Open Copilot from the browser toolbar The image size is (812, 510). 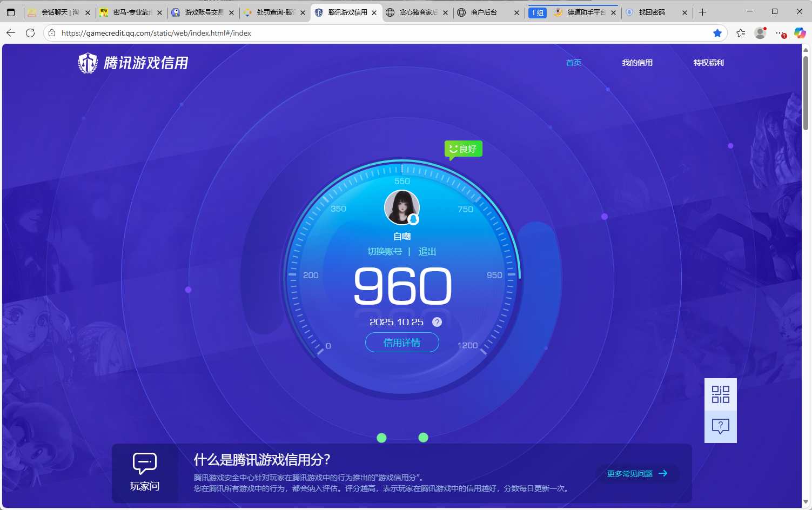[800, 33]
